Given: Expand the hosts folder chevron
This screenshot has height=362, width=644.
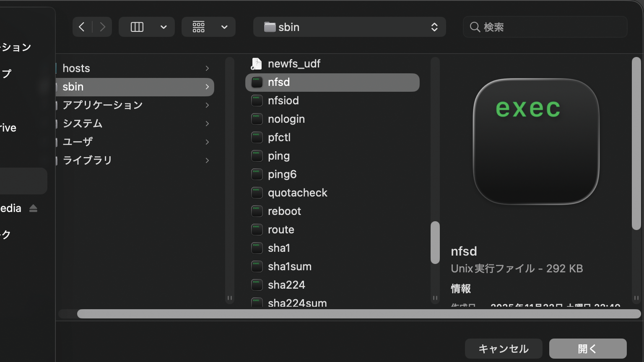Looking at the screenshot, I should click(x=207, y=68).
